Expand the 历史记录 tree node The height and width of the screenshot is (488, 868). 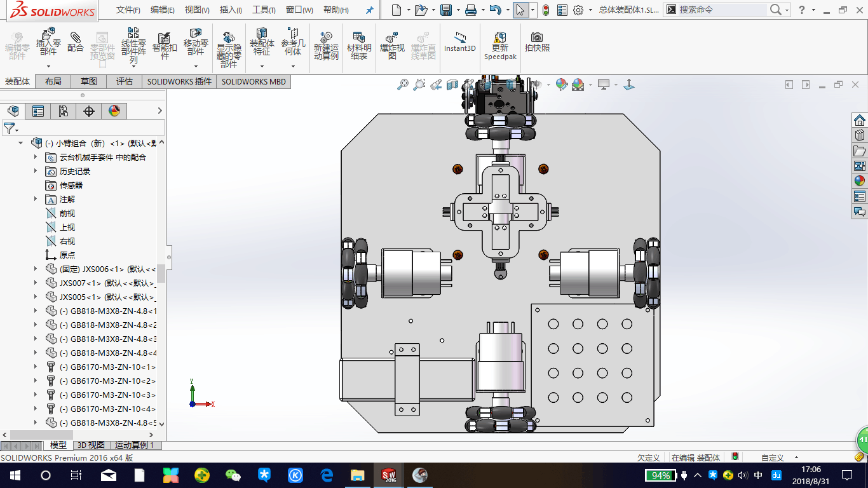click(x=36, y=171)
